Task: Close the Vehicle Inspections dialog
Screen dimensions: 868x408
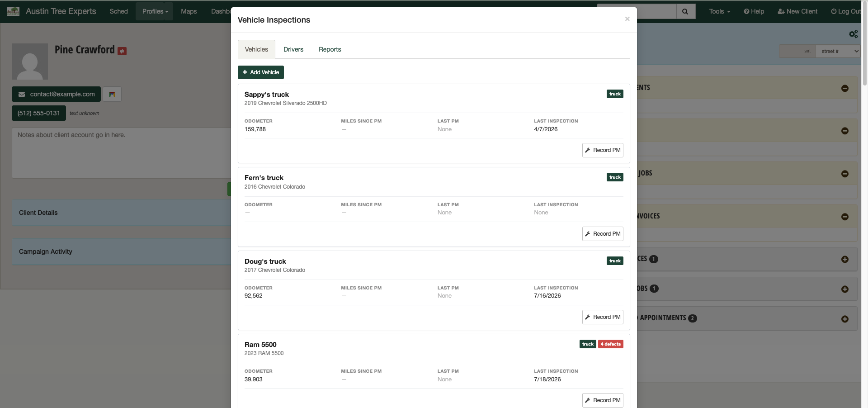Action: (627, 19)
